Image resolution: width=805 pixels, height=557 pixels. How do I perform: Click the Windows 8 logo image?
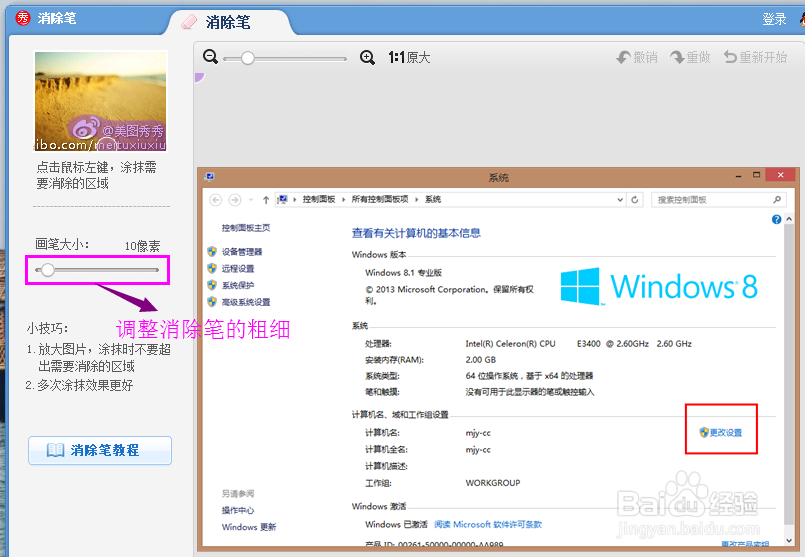coord(659,286)
